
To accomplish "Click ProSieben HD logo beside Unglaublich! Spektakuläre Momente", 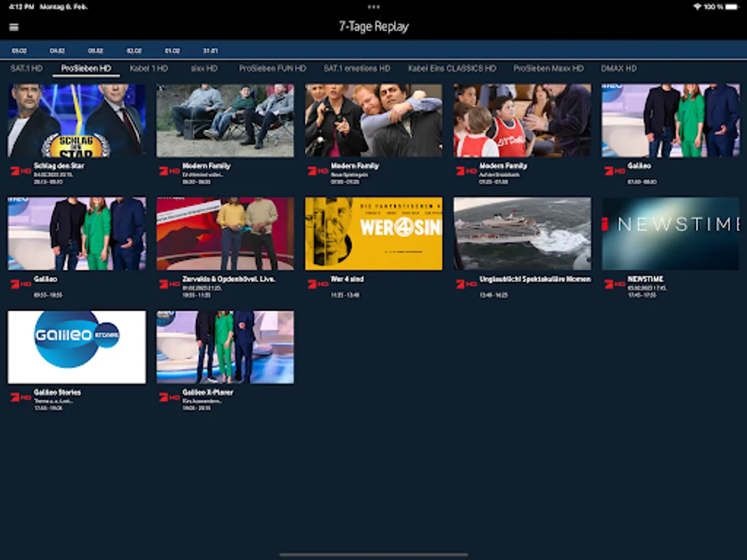I will [x=467, y=284].
